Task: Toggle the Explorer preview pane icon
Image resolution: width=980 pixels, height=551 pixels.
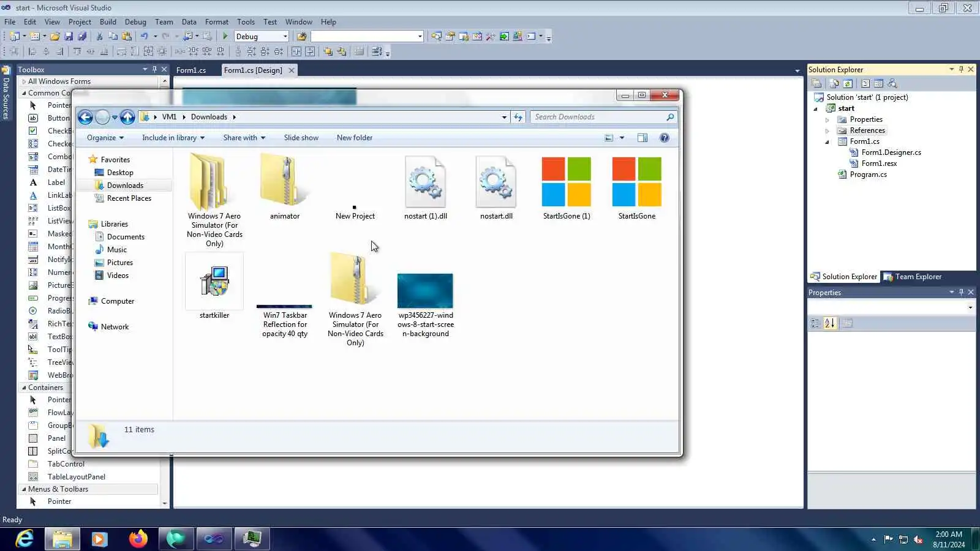Action: [643, 138]
